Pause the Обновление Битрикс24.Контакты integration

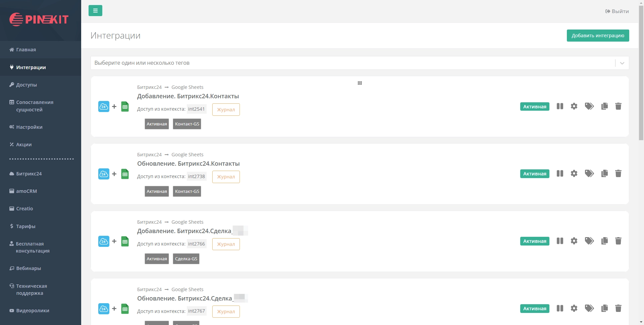point(560,173)
